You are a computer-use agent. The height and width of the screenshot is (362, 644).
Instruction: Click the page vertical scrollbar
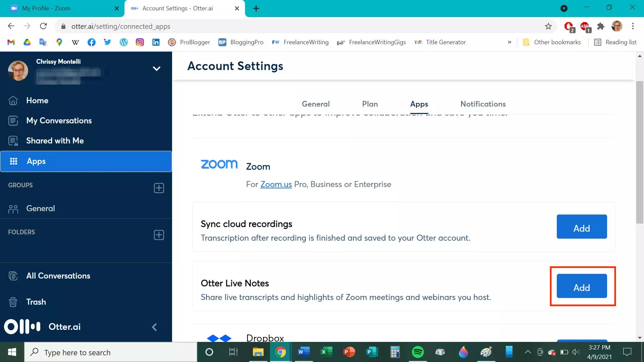coord(640,153)
